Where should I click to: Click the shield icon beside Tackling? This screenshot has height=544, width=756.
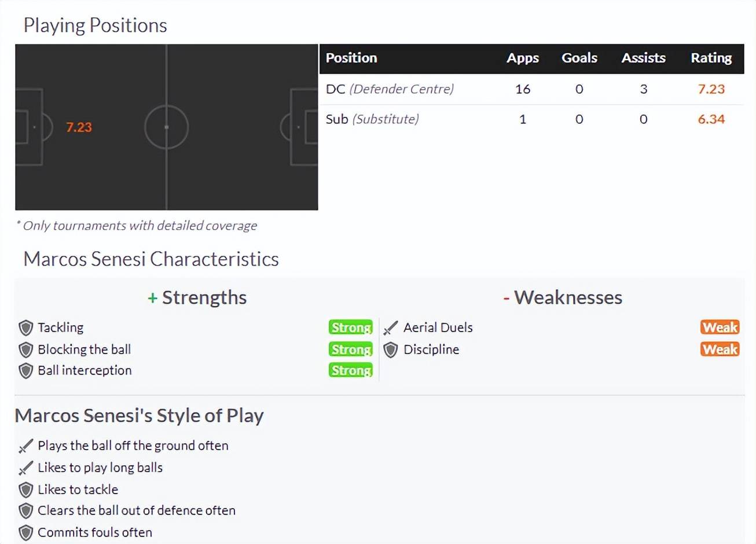coord(25,328)
